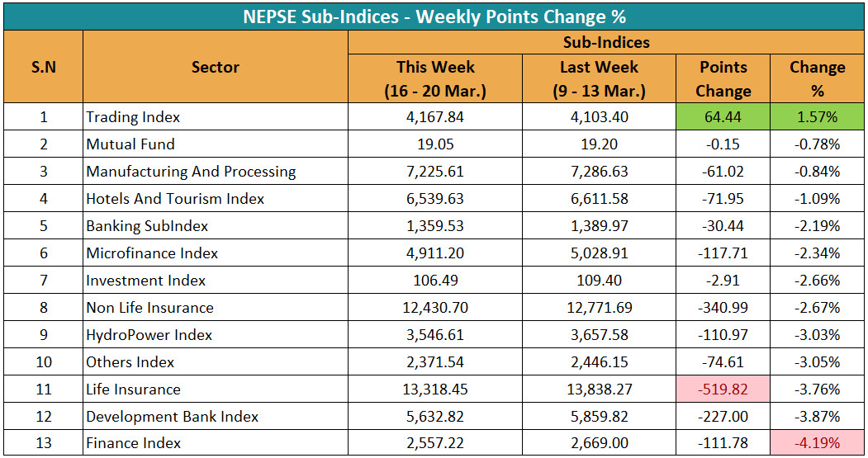Click the Mutual Fund sector cell
The height and width of the screenshot is (458, 868).
[x=130, y=144]
